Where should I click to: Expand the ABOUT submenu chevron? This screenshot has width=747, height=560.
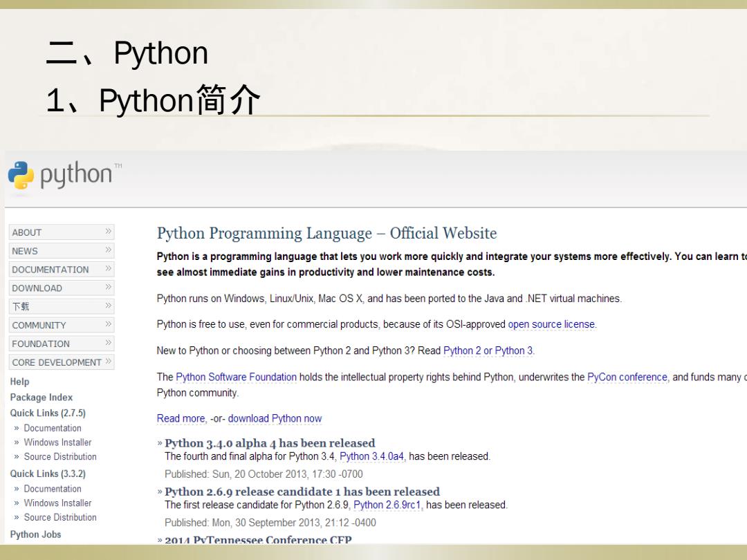108,232
